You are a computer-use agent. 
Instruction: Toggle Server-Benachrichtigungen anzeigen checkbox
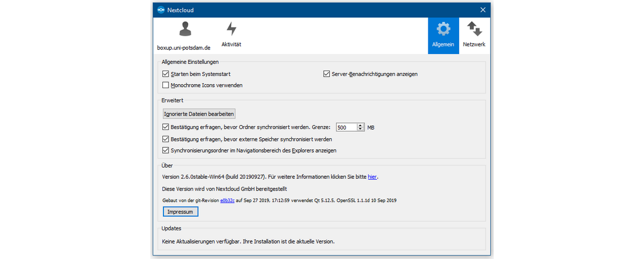click(327, 74)
